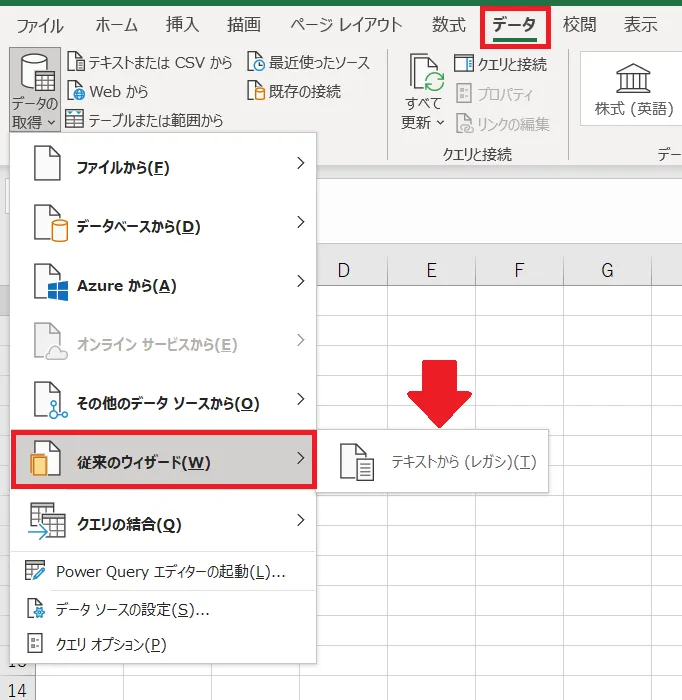The image size is (682, 700).
Task: Click the データベースから(D) database icon
Action: [x=51, y=223]
